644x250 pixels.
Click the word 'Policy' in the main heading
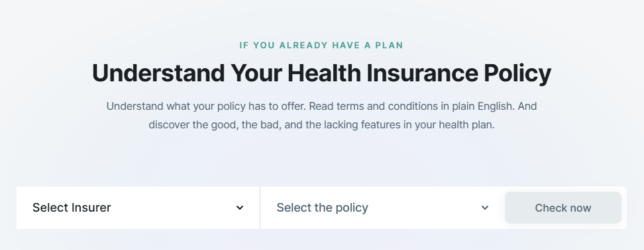click(517, 73)
